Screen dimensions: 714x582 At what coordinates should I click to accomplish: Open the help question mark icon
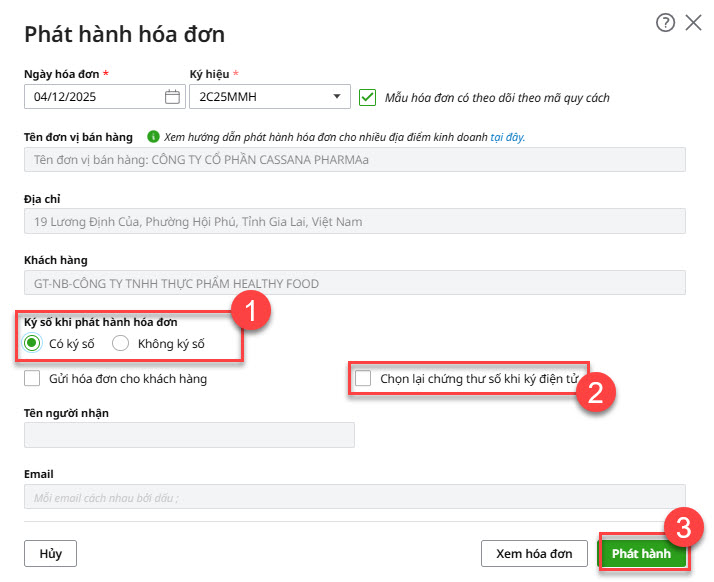tap(665, 23)
